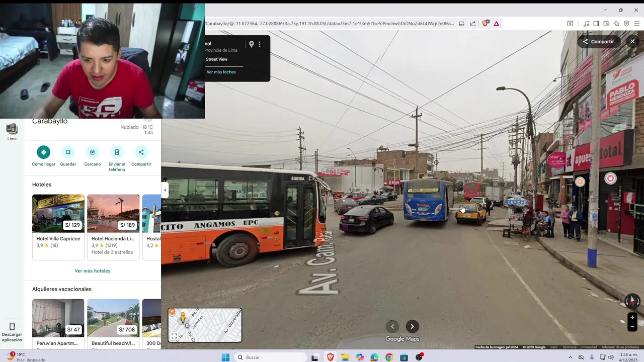This screenshot has width=644, height=362.
Task: Open the Leo AI sparkle icon
Action: pyautogui.click(x=616, y=23)
